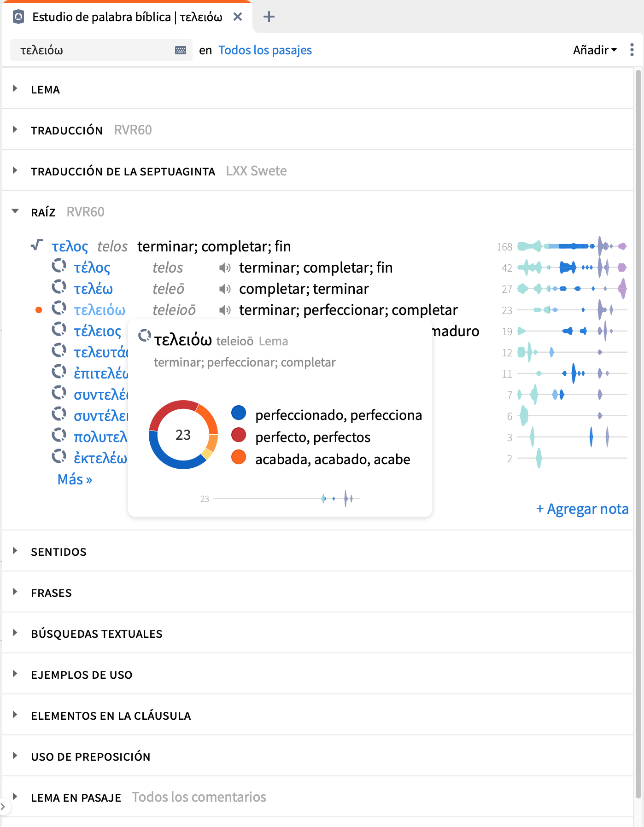The image size is (644, 827).
Task: Click the keyboard icon in the search field
Action: (x=181, y=50)
